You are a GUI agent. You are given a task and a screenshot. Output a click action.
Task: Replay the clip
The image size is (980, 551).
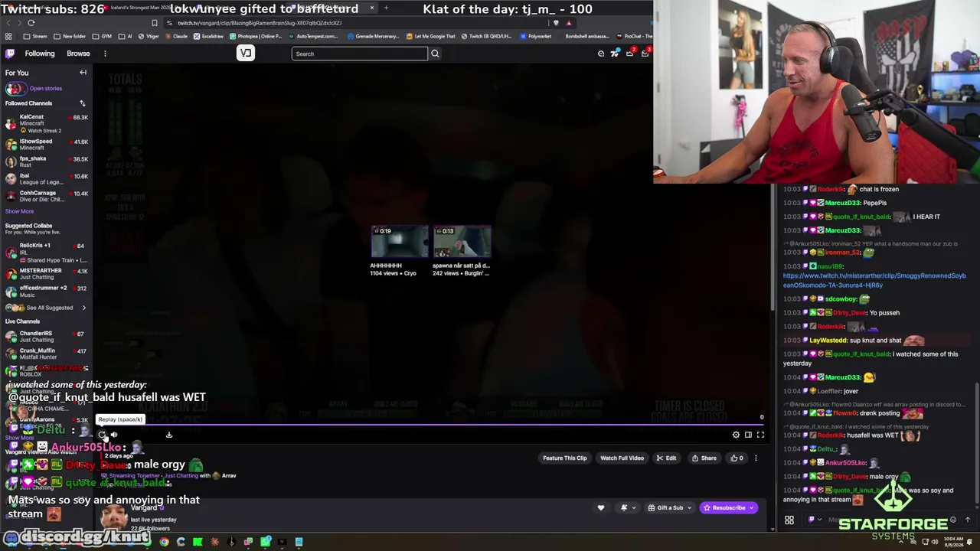[102, 435]
